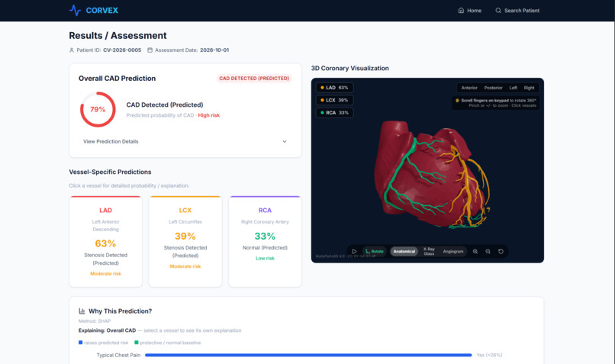Click the blue 'raises predicted risk' legend swatch
Screen dimensions: 615x364
80,343
